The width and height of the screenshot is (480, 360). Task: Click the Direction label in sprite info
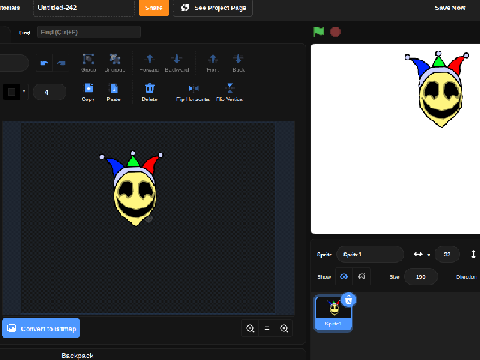(465, 277)
